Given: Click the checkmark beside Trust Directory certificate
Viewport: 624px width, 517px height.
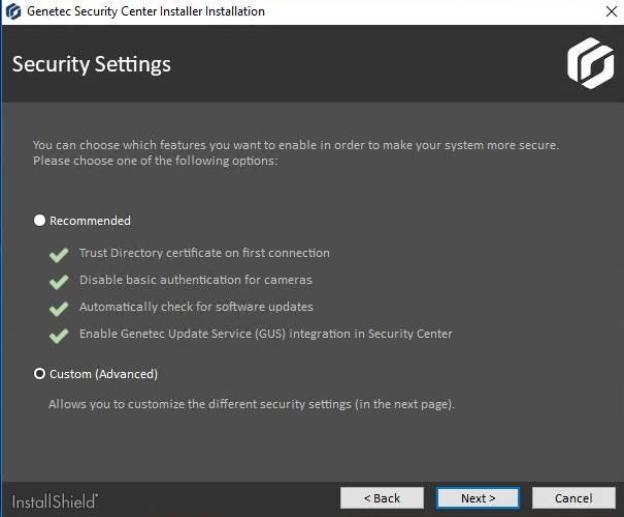Looking at the screenshot, I should tap(59, 254).
